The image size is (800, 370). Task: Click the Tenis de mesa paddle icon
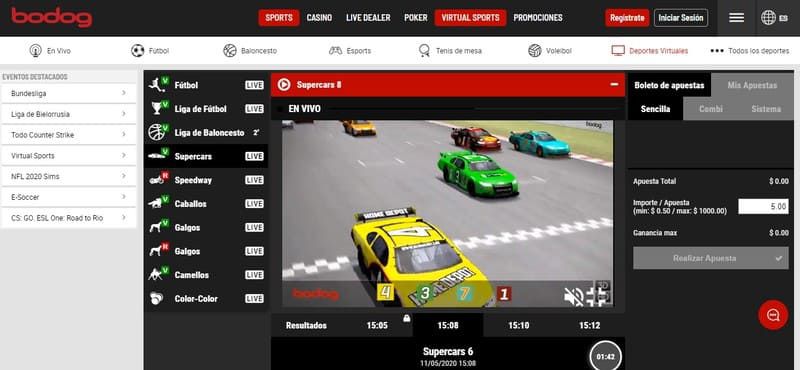pos(424,51)
